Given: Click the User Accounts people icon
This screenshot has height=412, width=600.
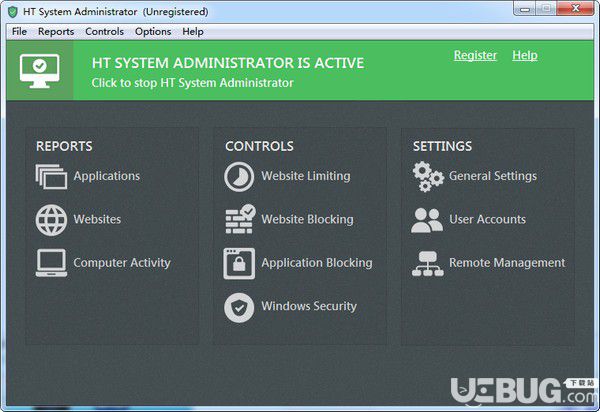Looking at the screenshot, I should tap(427, 220).
